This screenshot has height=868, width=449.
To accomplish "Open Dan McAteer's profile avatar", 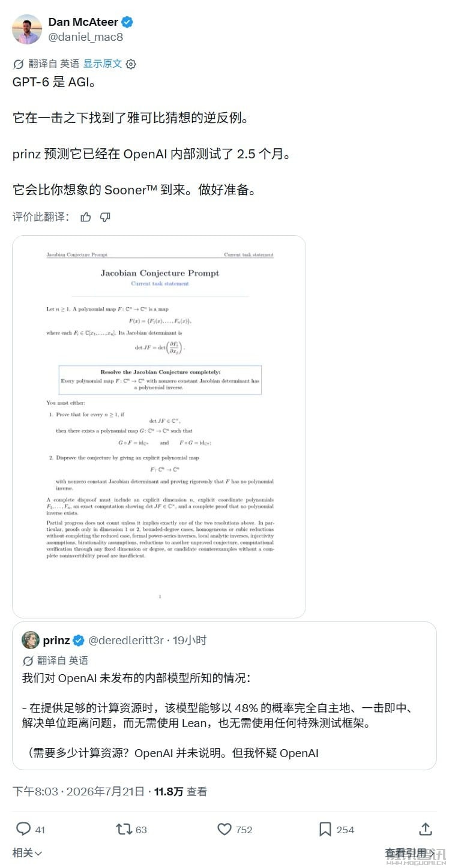I will point(27,29).
